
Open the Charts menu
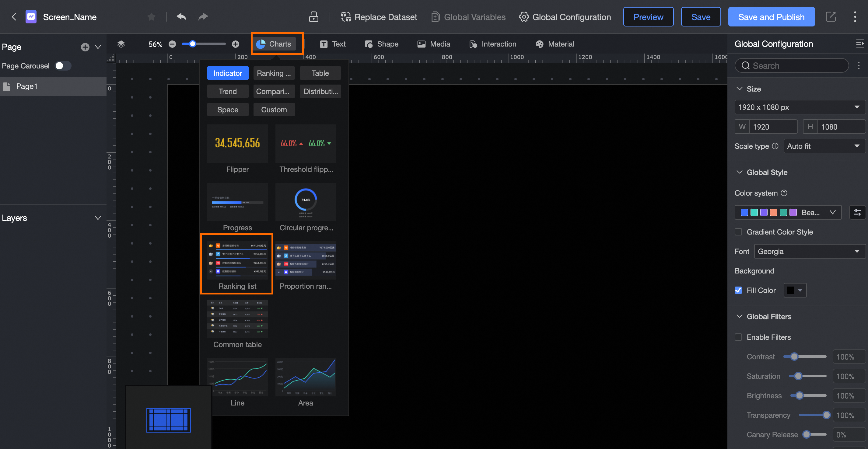(274, 44)
